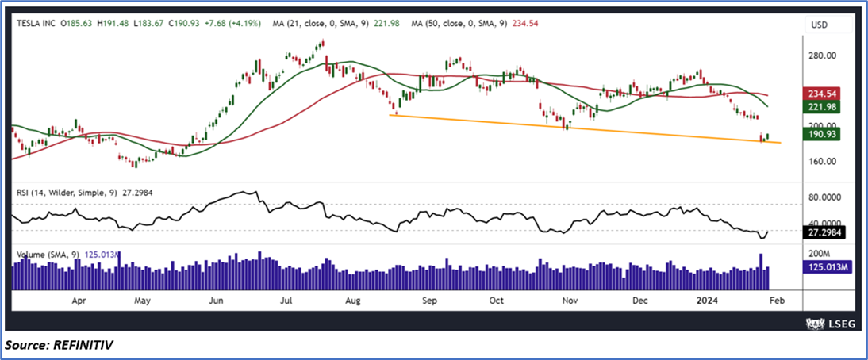Image resolution: width=868 pixels, height=360 pixels.
Task: Click the Aug date axis label
Action: tap(352, 301)
